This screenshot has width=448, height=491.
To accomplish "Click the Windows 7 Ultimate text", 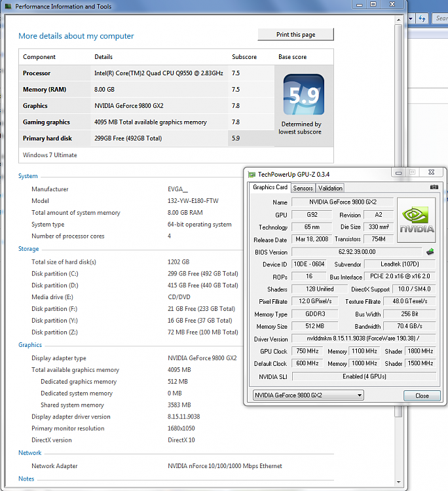I will point(50,155).
